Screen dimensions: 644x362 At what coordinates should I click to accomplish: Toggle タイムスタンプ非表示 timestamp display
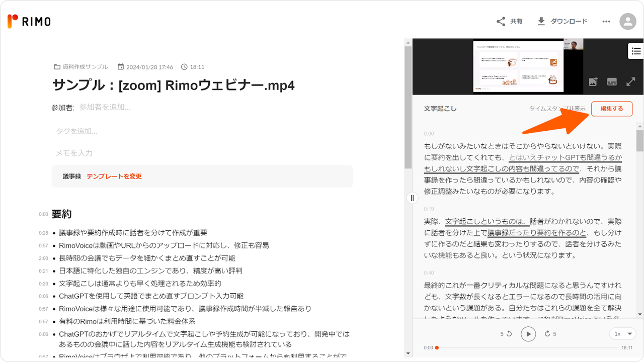557,109
